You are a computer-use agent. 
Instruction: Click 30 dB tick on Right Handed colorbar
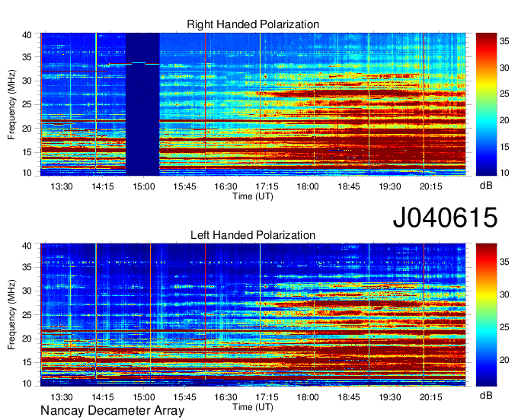504,68
